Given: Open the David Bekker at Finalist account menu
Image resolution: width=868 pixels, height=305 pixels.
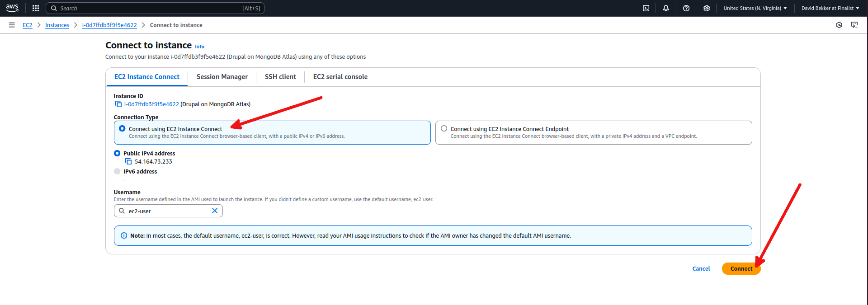Looking at the screenshot, I should 830,8.
